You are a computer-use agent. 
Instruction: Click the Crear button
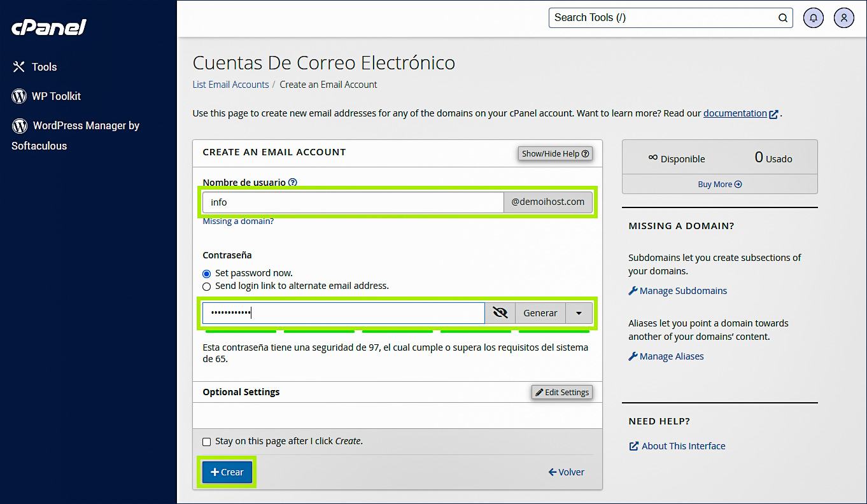click(227, 472)
